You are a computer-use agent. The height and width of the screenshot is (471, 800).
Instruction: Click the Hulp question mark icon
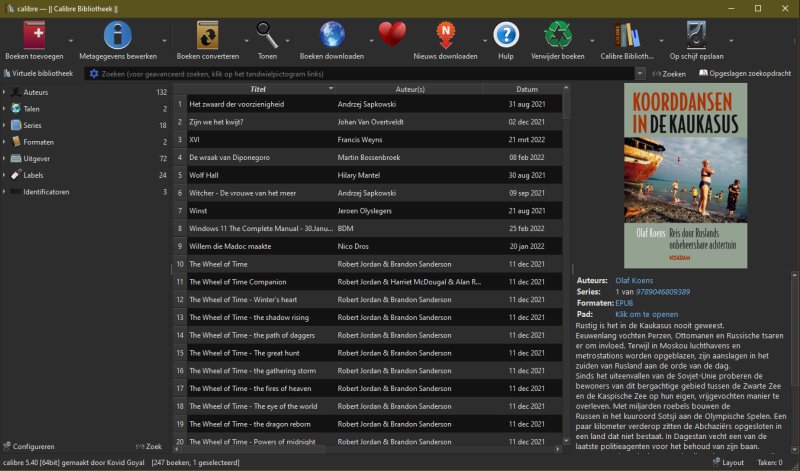tap(506, 35)
